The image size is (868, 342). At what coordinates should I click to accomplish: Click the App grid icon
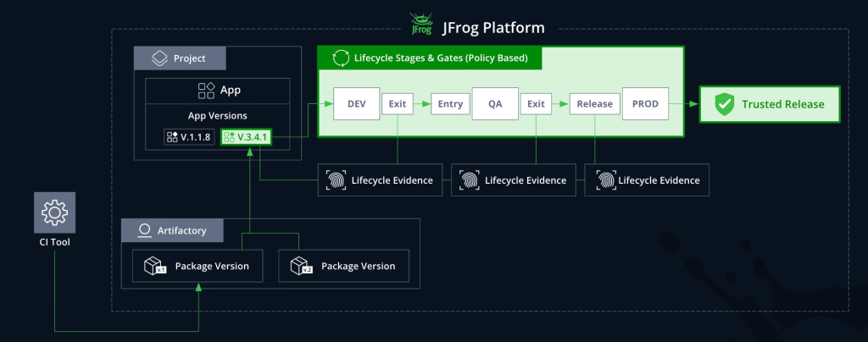coord(206,91)
